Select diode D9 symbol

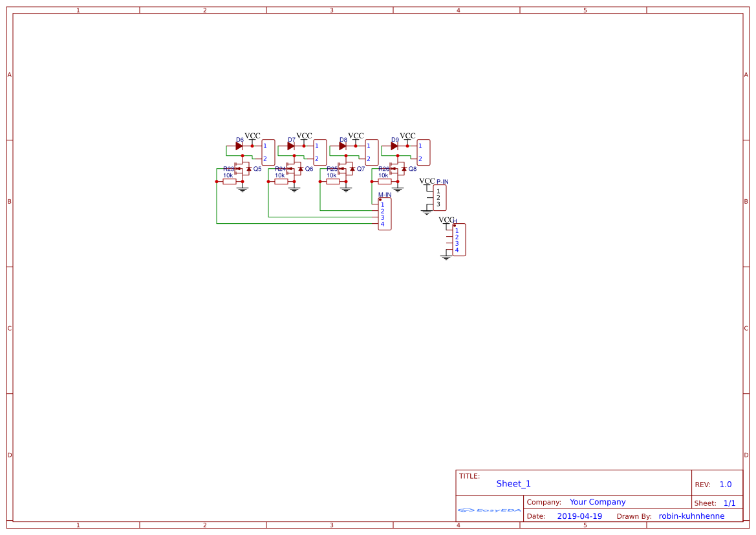(x=393, y=146)
